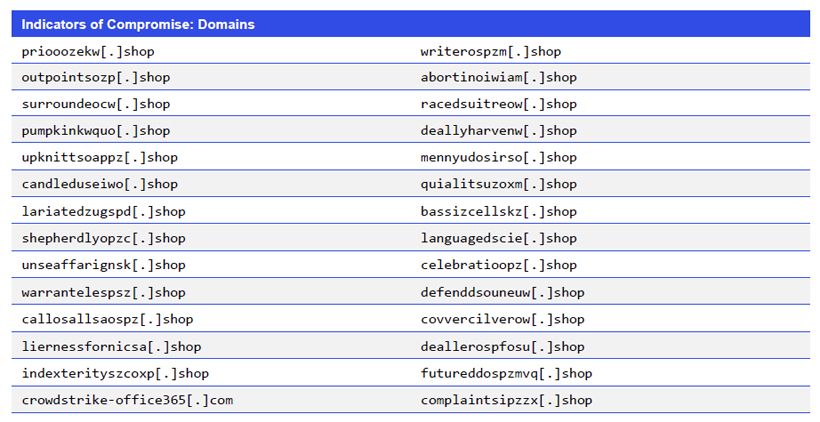Screen dimensions: 820x422
Task: Select the racedsuitreow[.]shop entry
Action: (x=499, y=104)
